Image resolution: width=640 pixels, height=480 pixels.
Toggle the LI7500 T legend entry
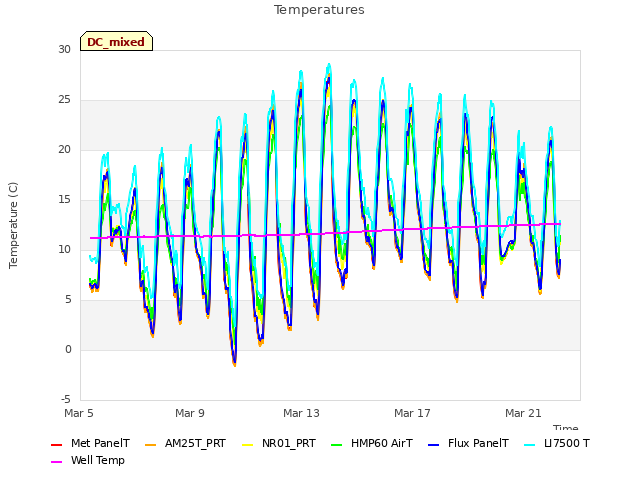(557, 444)
